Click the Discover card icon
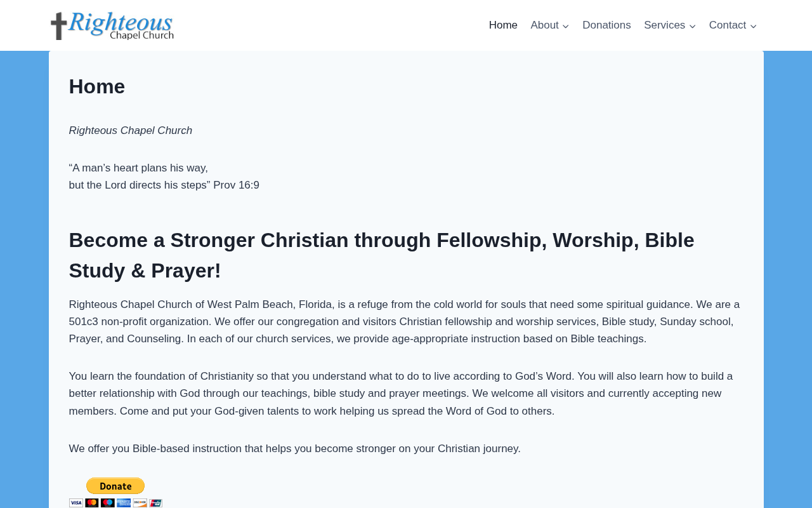Screen dimensions: 812x508 [x=140, y=503]
